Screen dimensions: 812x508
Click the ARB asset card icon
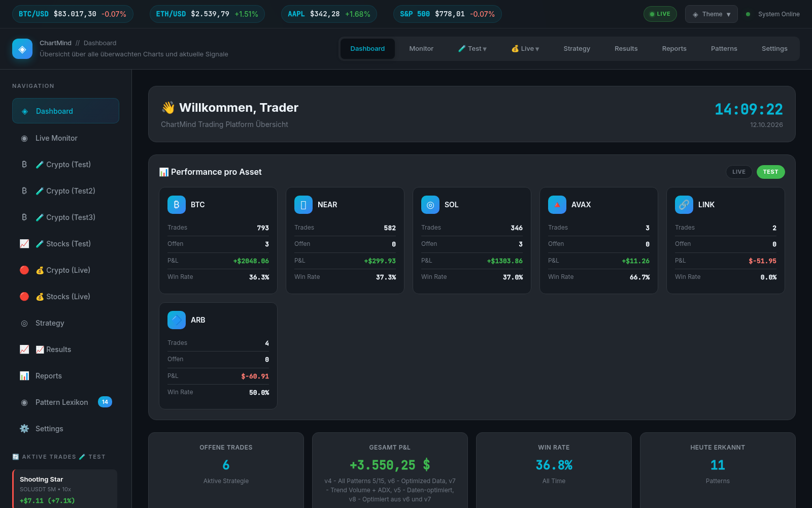177,320
